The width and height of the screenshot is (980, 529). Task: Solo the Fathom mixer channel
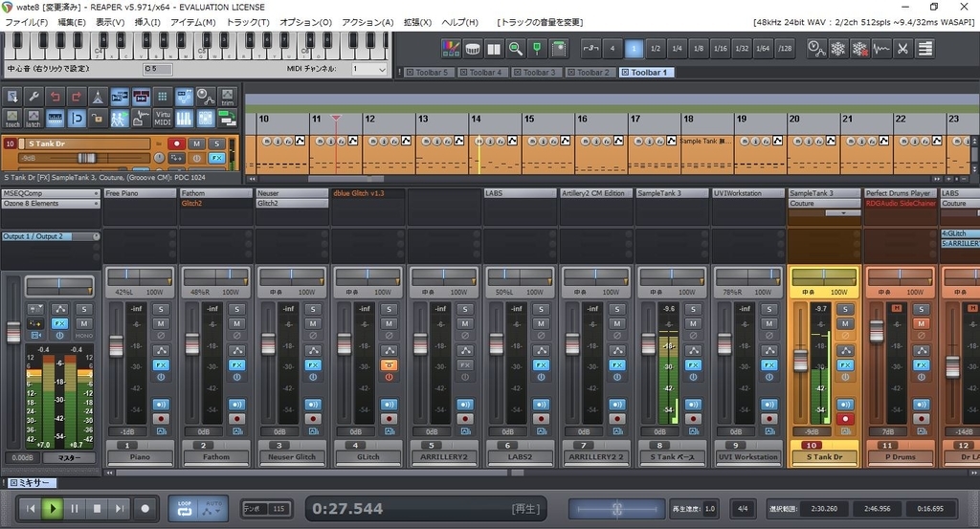[x=237, y=309]
